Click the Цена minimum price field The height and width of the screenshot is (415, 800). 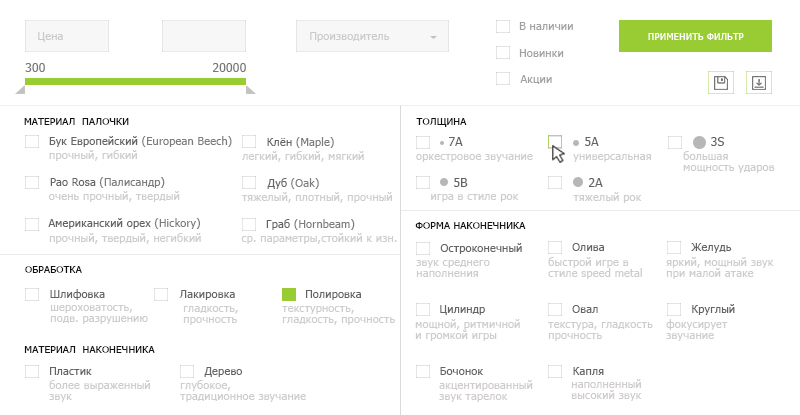[x=66, y=37]
